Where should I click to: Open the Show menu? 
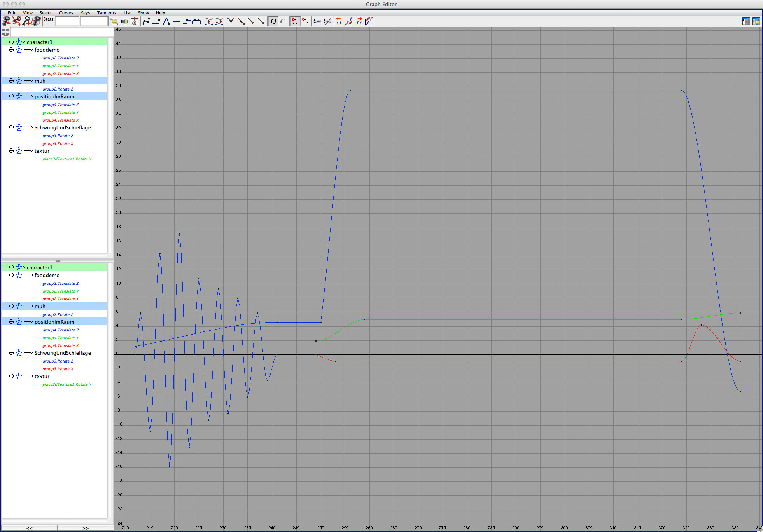coord(143,13)
